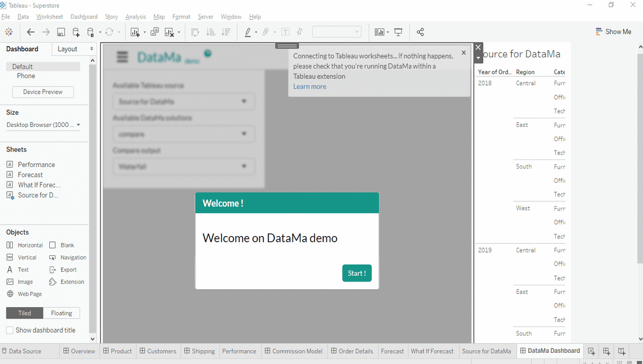This screenshot has height=364, width=643.
Task: Click Device Preview
Action: click(x=43, y=92)
